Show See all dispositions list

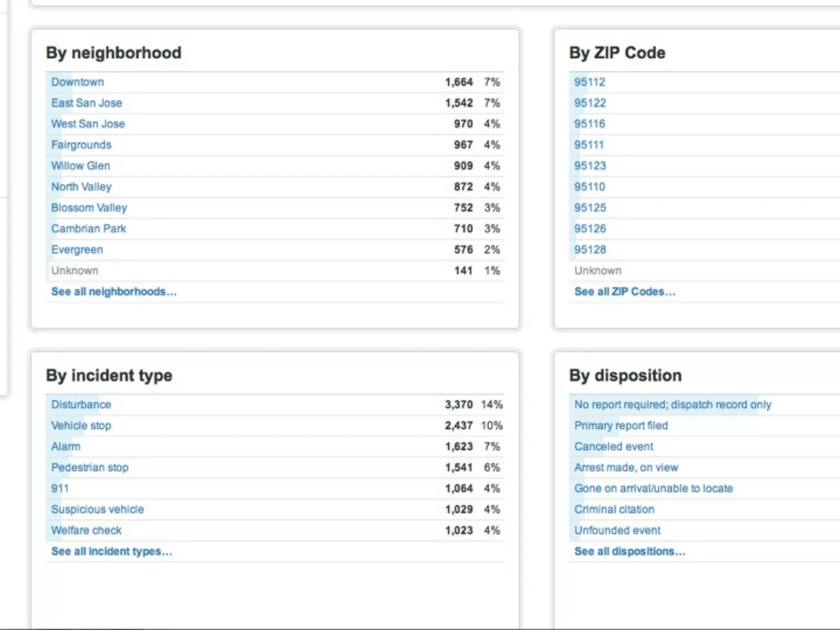coord(630,551)
